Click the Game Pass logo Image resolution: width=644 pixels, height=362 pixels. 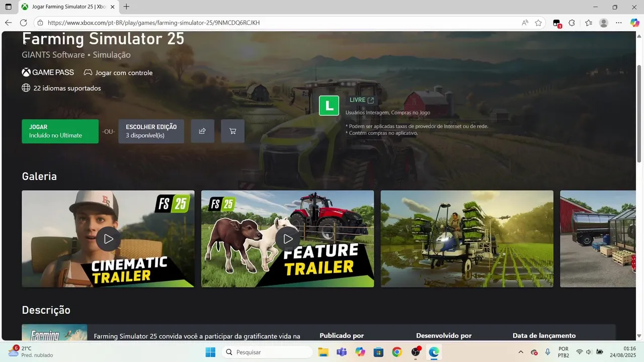[x=48, y=72]
